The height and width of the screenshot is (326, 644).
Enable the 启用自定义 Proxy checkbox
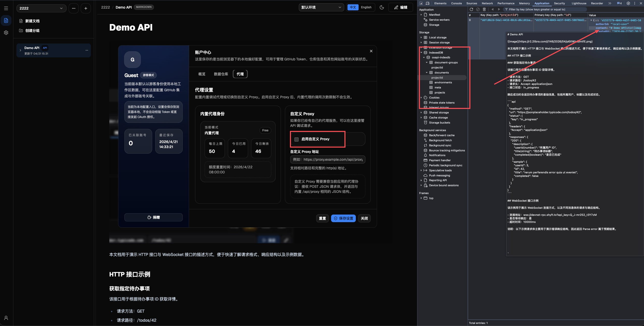(297, 139)
